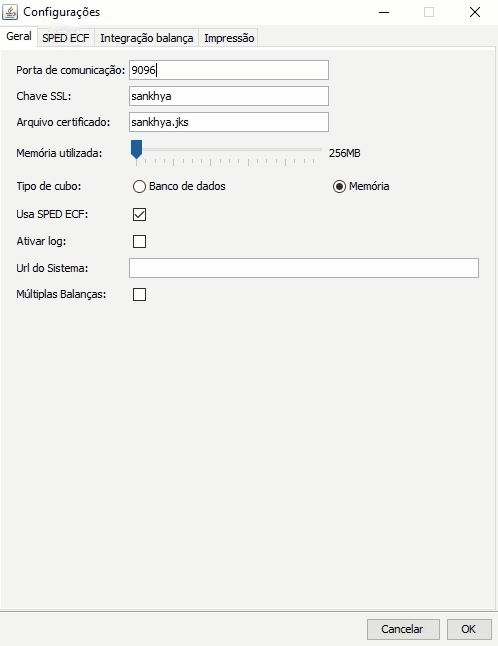This screenshot has height=646, width=498.
Task: Minimize the Configurações dialog
Action: (x=384, y=12)
